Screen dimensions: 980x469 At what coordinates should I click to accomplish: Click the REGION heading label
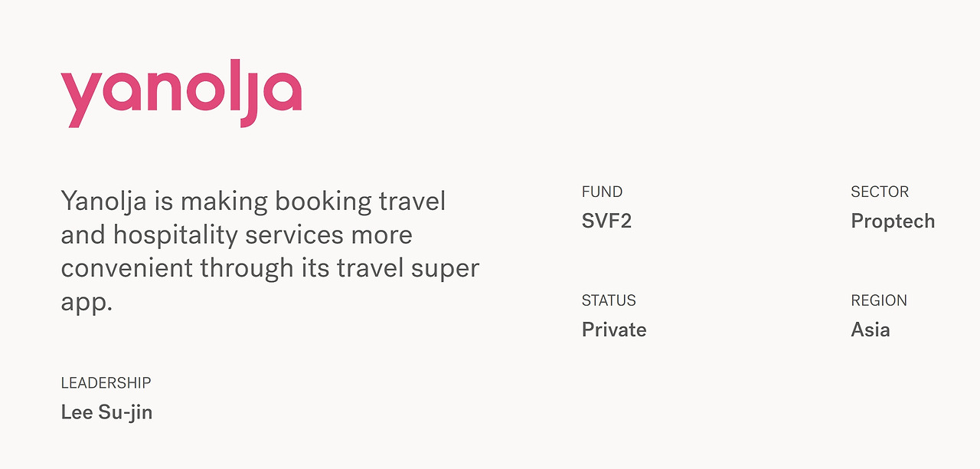click(x=879, y=300)
